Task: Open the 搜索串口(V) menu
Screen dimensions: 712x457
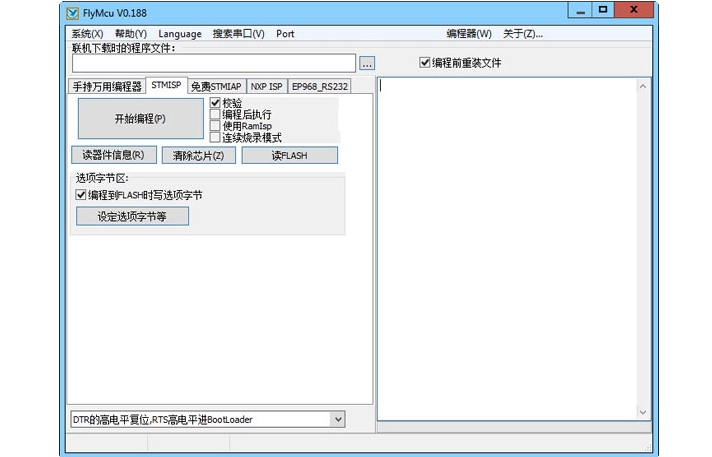Action: 238,34
